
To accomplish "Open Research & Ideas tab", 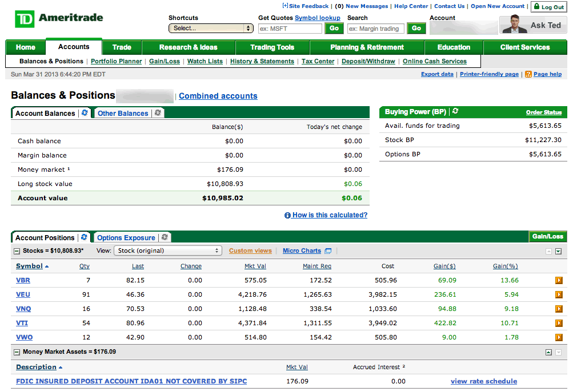I will 188,47.
